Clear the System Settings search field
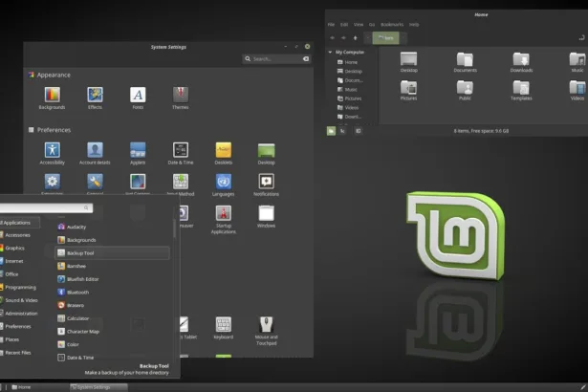588x392 pixels. point(306,59)
